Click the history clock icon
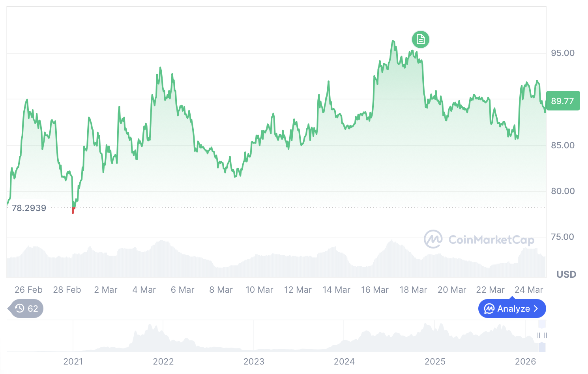 coord(19,308)
